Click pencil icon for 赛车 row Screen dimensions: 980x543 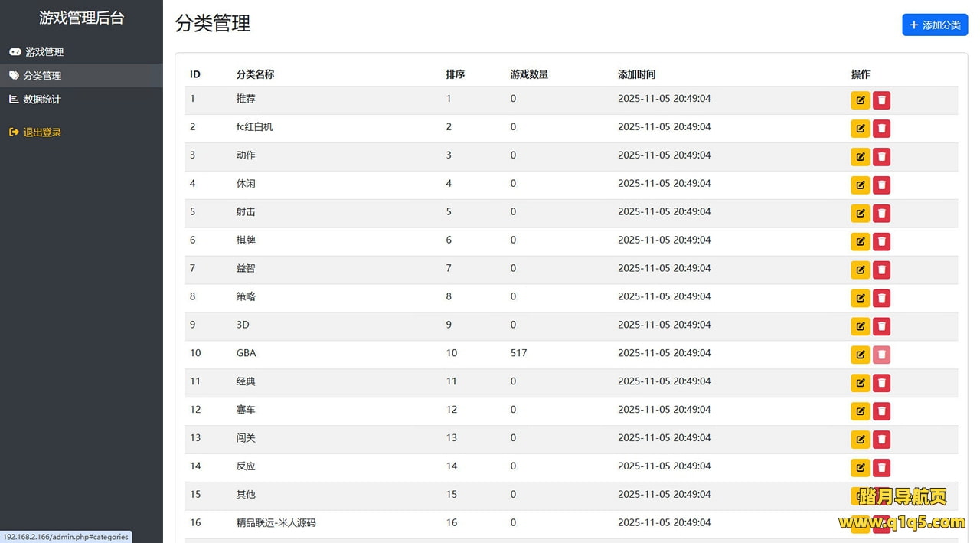point(860,411)
